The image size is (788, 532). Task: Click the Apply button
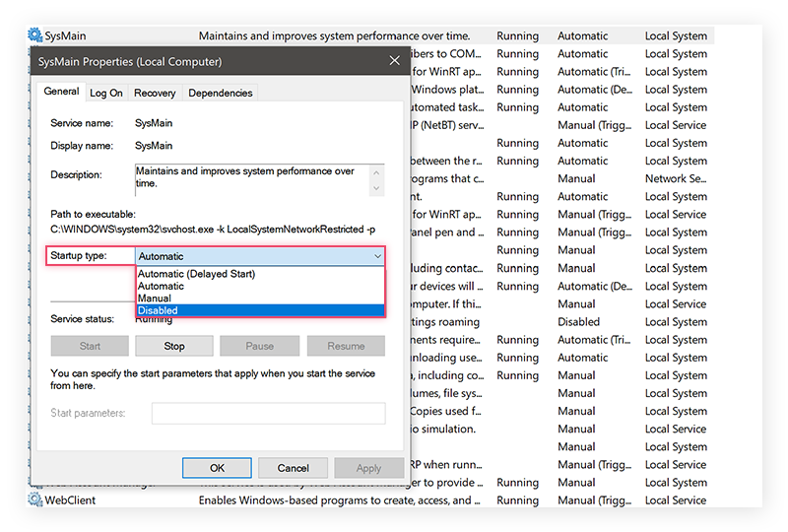pyautogui.click(x=368, y=468)
